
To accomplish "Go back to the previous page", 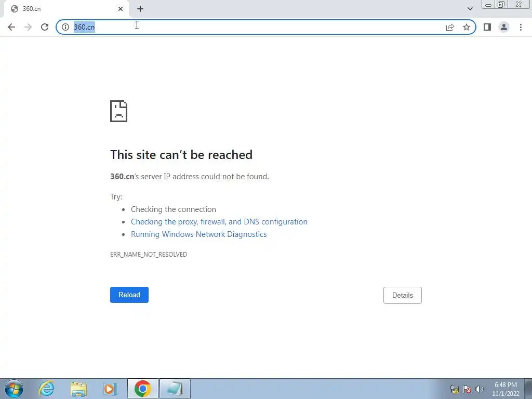I will [x=11, y=27].
